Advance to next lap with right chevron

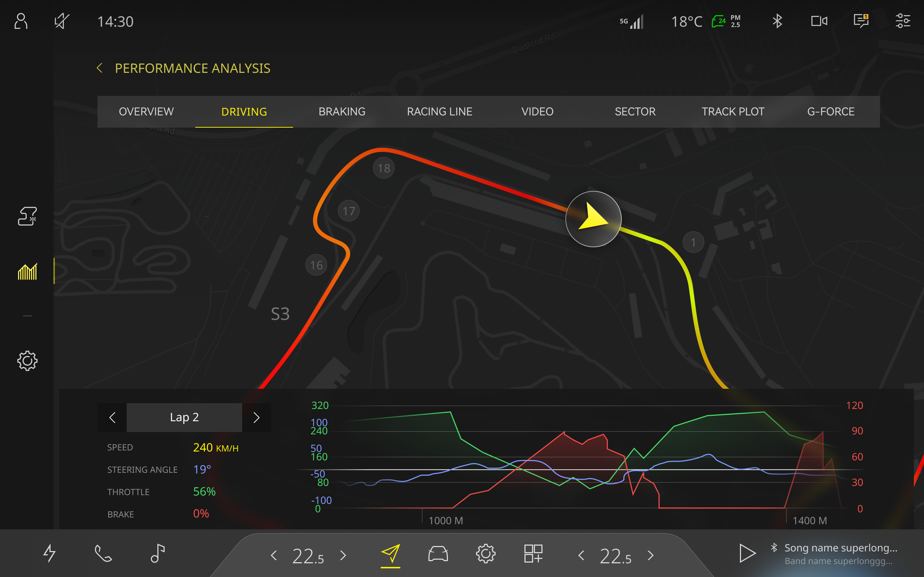coord(257,418)
